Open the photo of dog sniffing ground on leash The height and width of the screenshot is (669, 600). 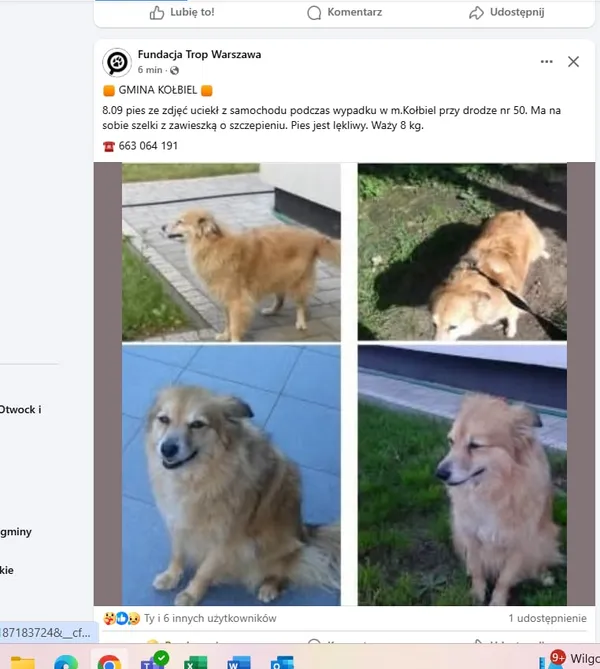point(462,252)
